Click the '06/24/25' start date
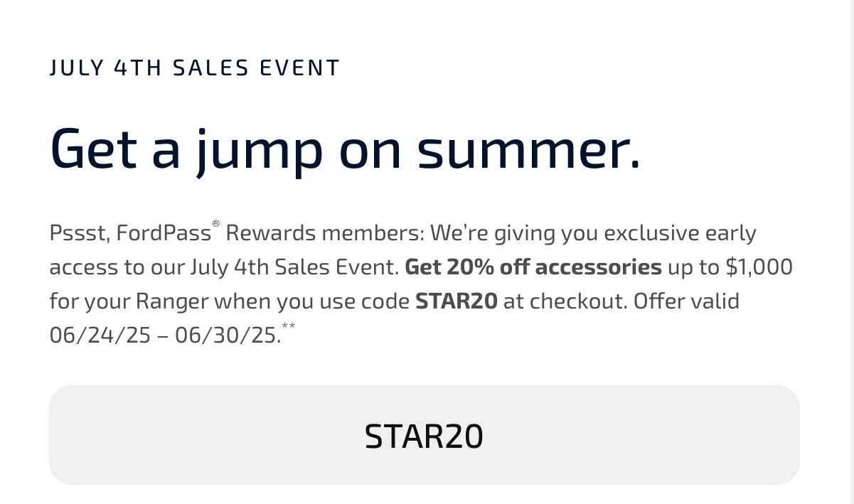The width and height of the screenshot is (854, 504). [100, 335]
